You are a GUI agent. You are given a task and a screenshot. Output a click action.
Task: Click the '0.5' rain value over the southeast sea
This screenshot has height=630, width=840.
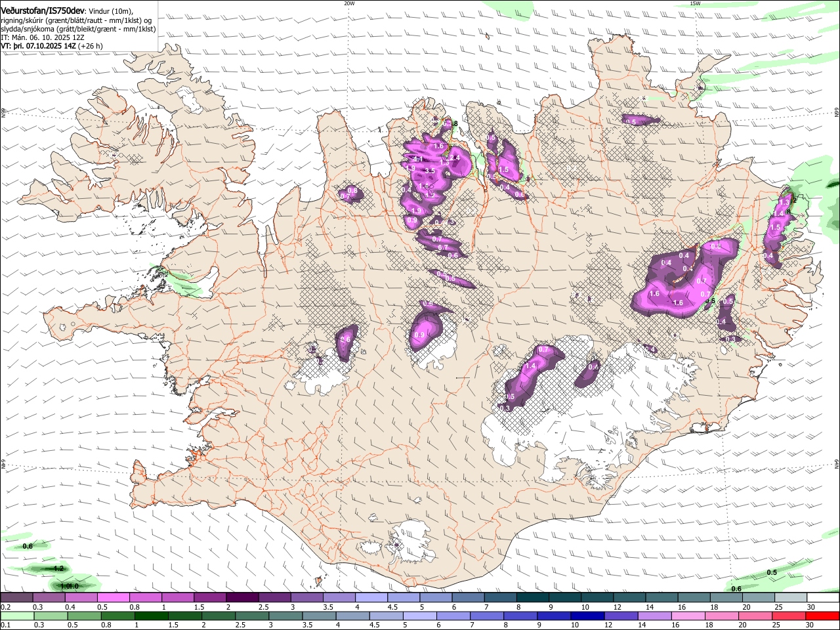[x=772, y=572]
